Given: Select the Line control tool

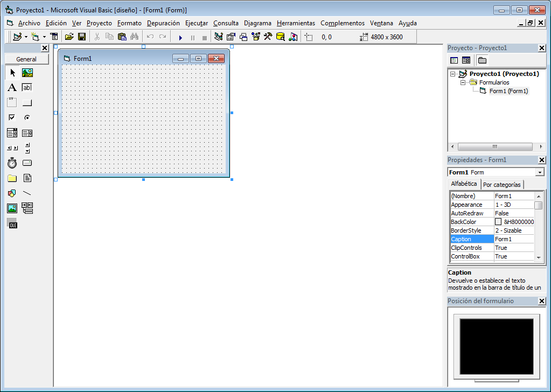Looking at the screenshot, I should pos(27,193).
